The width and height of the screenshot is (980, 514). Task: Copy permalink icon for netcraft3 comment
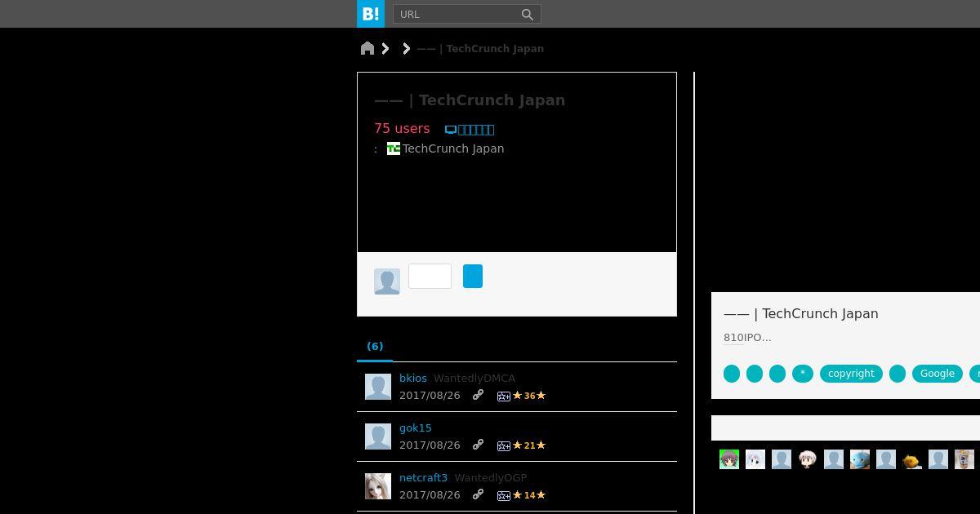[x=479, y=494]
